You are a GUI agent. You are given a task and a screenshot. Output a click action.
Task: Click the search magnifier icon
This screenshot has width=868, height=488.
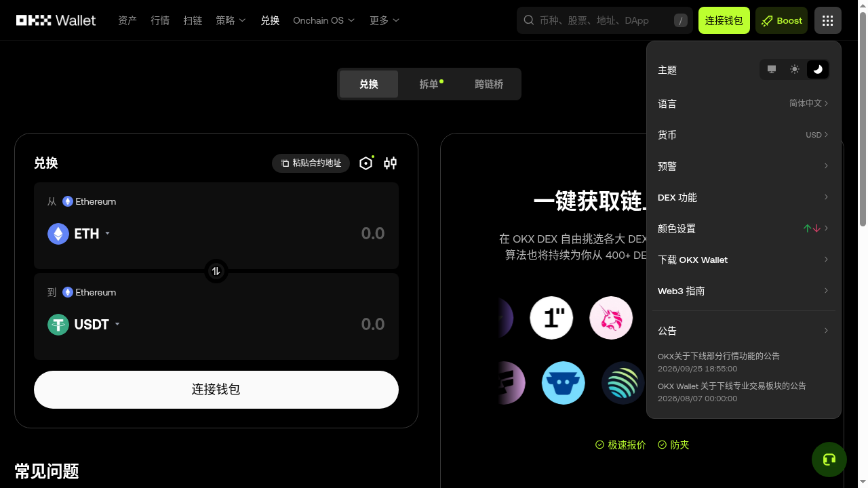(x=529, y=20)
